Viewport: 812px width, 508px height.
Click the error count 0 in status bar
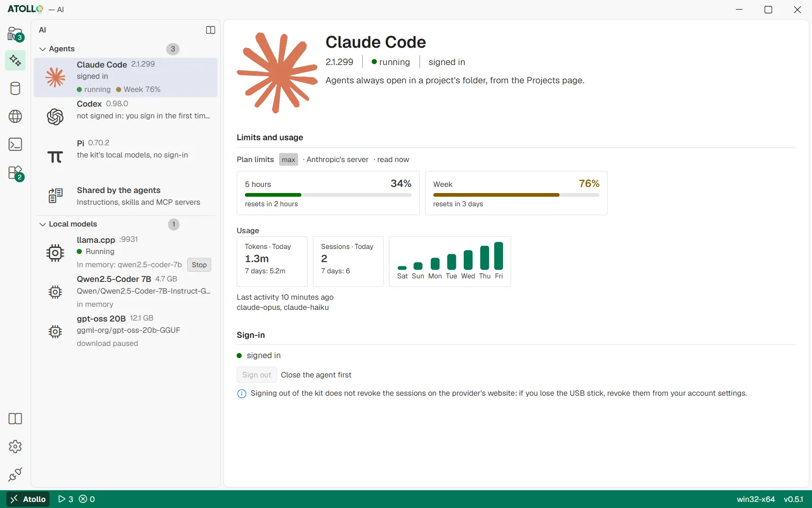point(87,499)
